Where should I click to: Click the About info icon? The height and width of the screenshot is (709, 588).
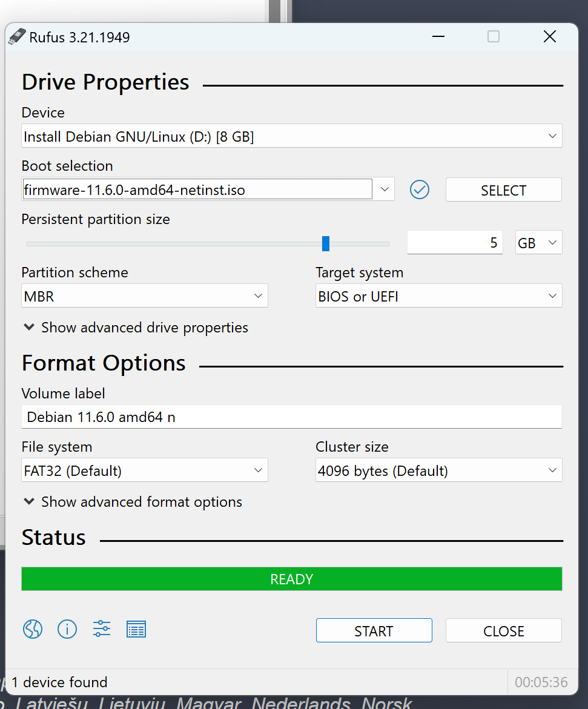pos(67,630)
